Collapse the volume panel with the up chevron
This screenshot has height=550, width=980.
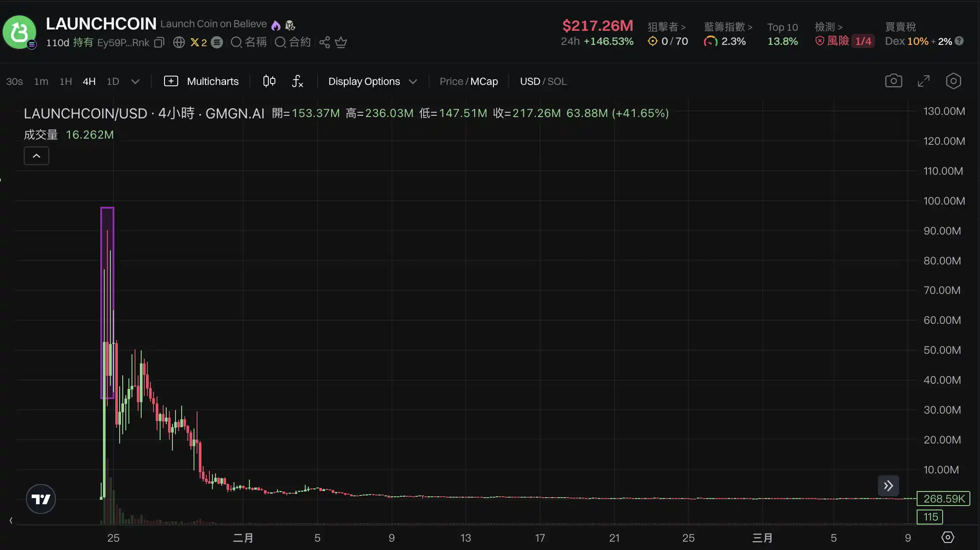click(36, 155)
